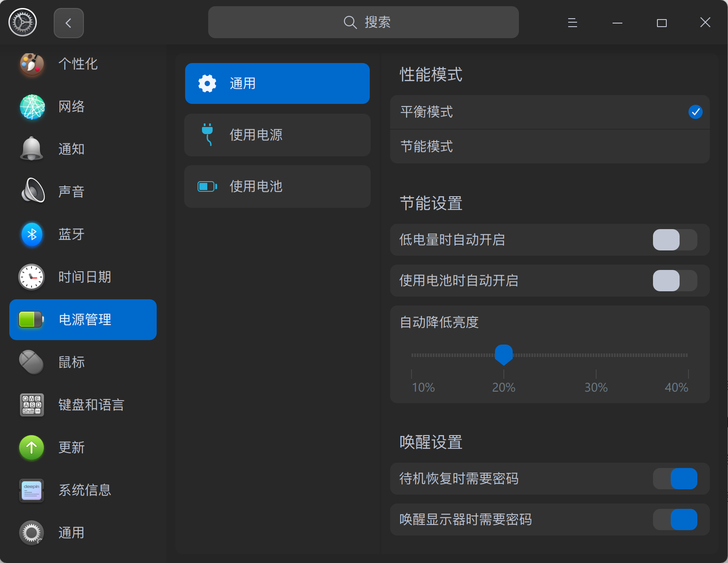The image size is (728, 563).
Task: Open the Mouse settings icon
Action: coord(32,362)
